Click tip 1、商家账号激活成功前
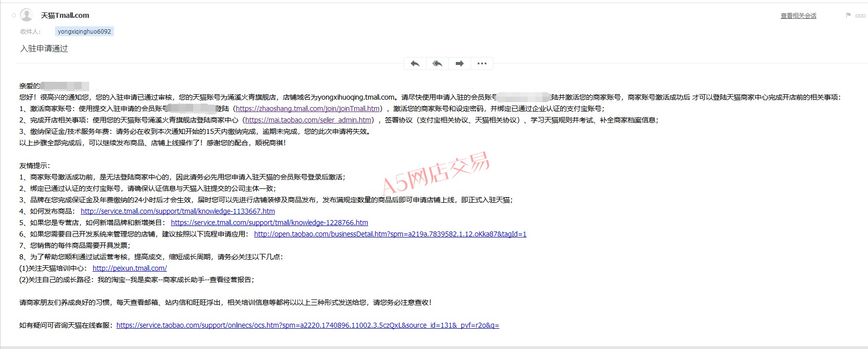This screenshot has width=868, height=349. point(182,177)
